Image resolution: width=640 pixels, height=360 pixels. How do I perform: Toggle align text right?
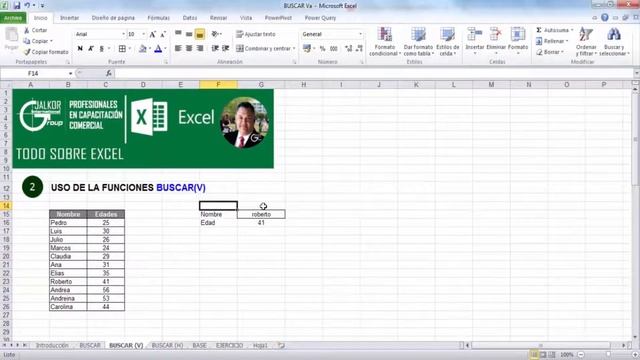click(200, 49)
